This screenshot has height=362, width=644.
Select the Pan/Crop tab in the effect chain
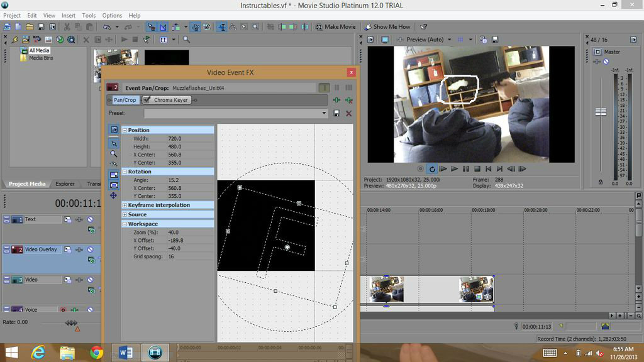coord(125,100)
